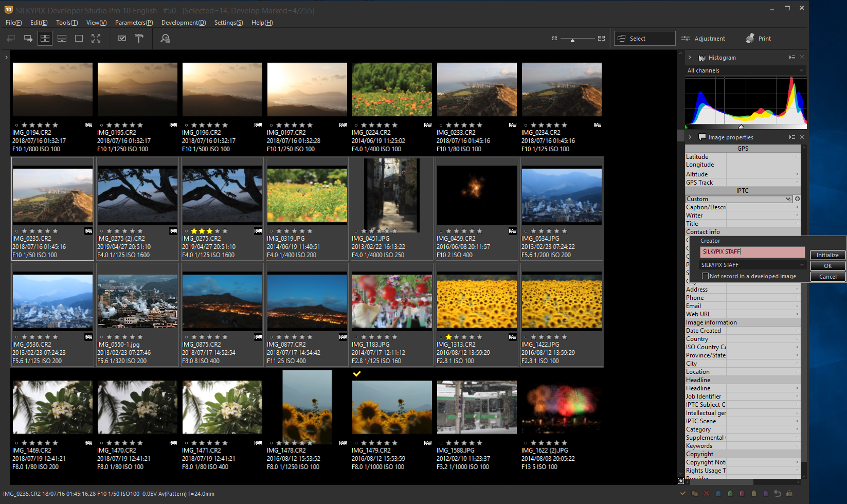The image size is (847, 504).
Task: Click the Initialize button
Action: [827, 255]
